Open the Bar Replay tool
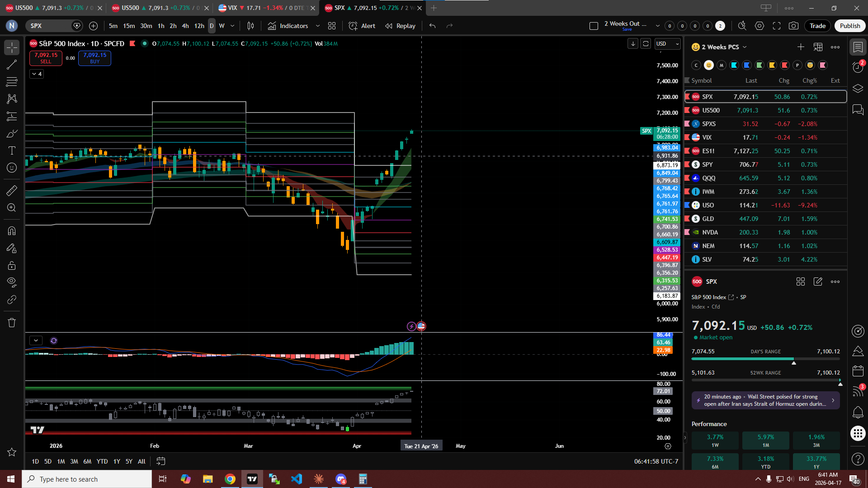The width and height of the screenshot is (868, 488). 400,26
